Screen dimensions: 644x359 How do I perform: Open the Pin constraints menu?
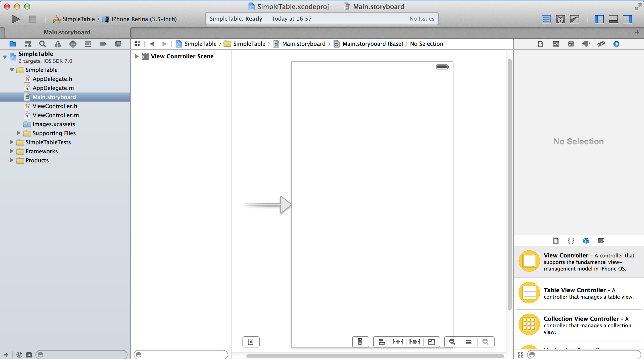398,342
